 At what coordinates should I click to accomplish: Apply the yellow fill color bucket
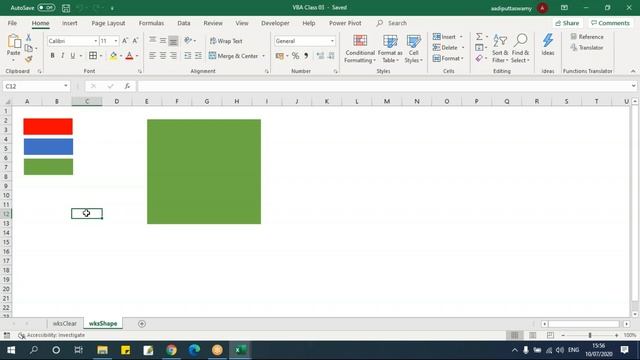113,56
